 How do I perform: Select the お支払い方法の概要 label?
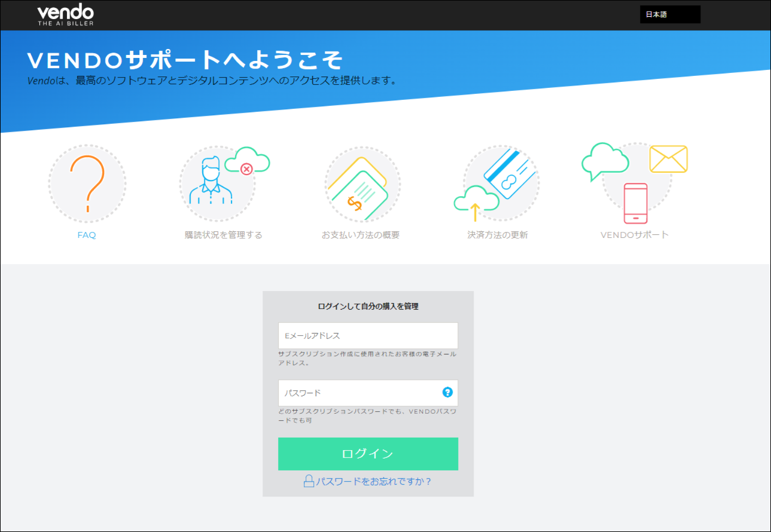(x=360, y=235)
